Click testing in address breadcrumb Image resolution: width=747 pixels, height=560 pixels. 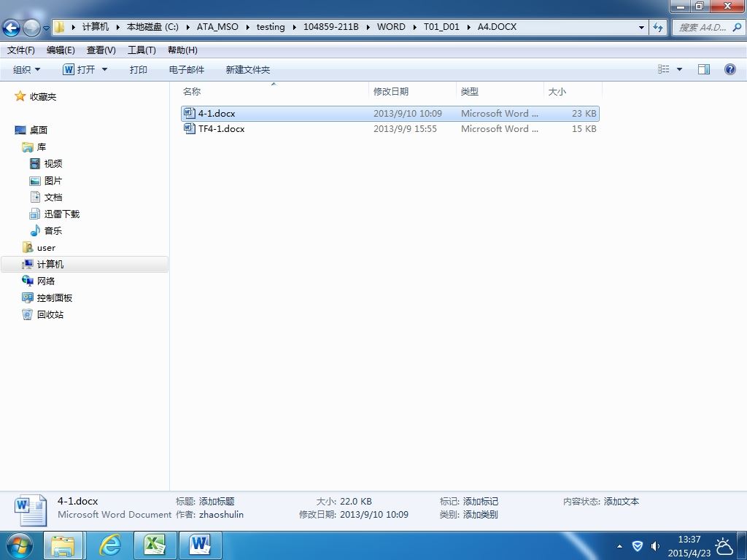(271, 27)
